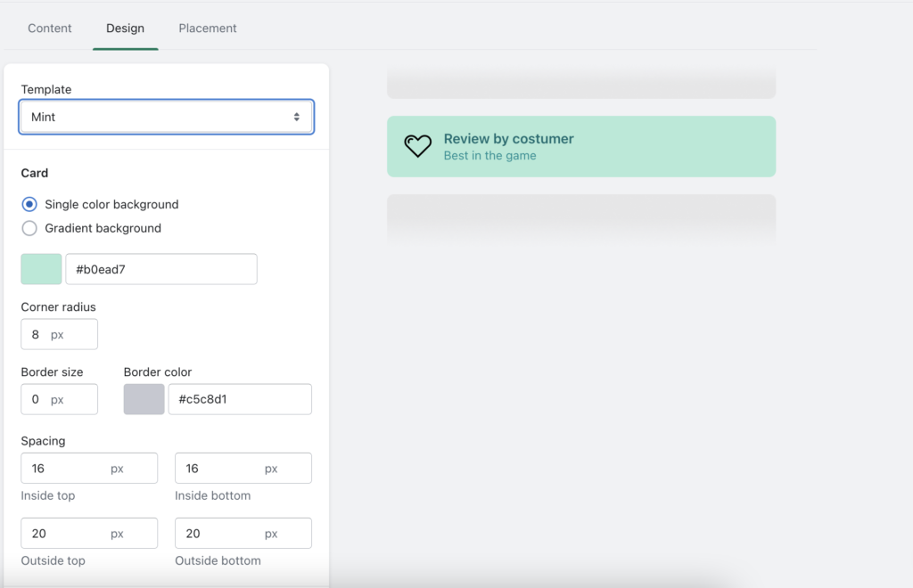Viewport: 913px width, 588px height.
Task: Go to the Placement tab
Action: tap(208, 29)
